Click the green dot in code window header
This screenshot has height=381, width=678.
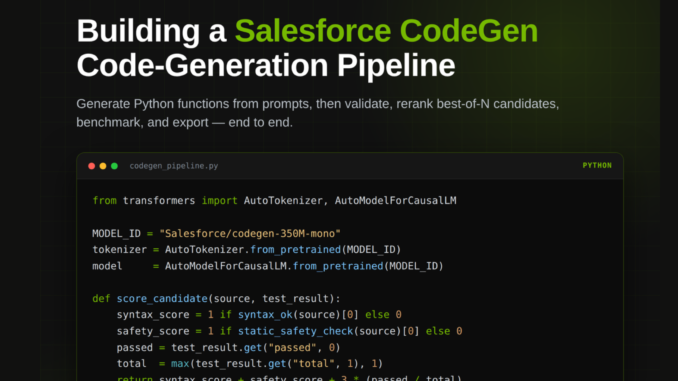coord(114,166)
